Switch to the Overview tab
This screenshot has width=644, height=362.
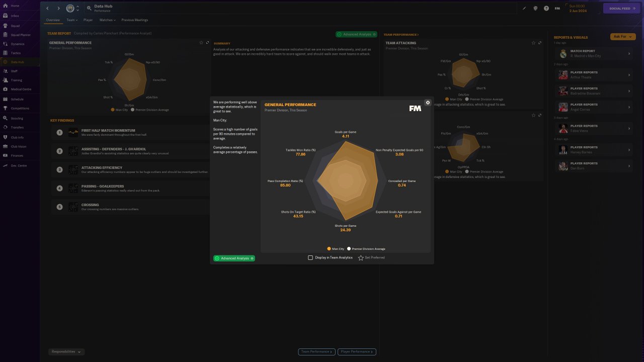[x=53, y=20]
